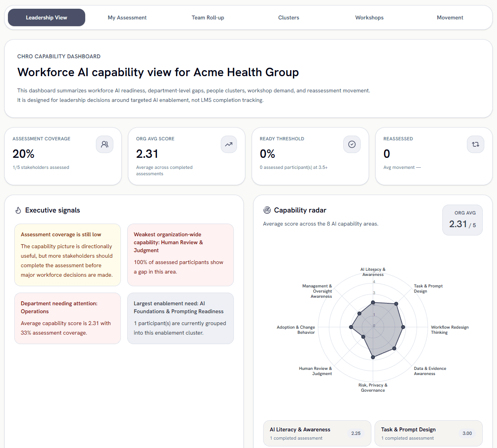The width and height of the screenshot is (497, 448).
Task: Click the trend arrow icon in Org Avg Score card
Action: (229, 144)
